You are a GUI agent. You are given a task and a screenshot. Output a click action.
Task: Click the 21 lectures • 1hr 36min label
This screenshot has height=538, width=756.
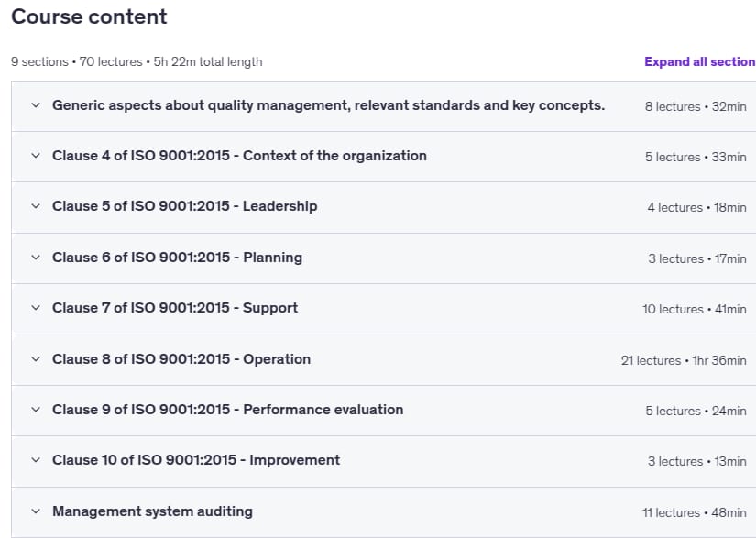(684, 360)
